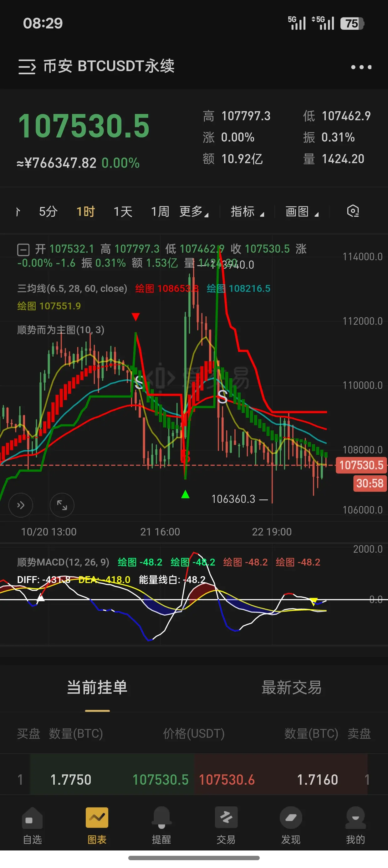Tap the red 绘图 108653.8 MA value
Screen dimensions: 388x868
(x=167, y=288)
